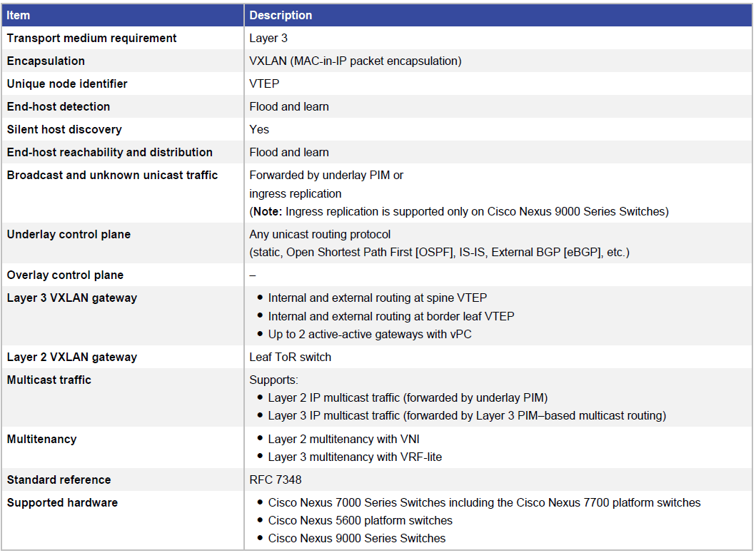This screenshot has height=553, width=756.
Task: Click the "Yes" value cell
Action: click(x=259, y=129)
